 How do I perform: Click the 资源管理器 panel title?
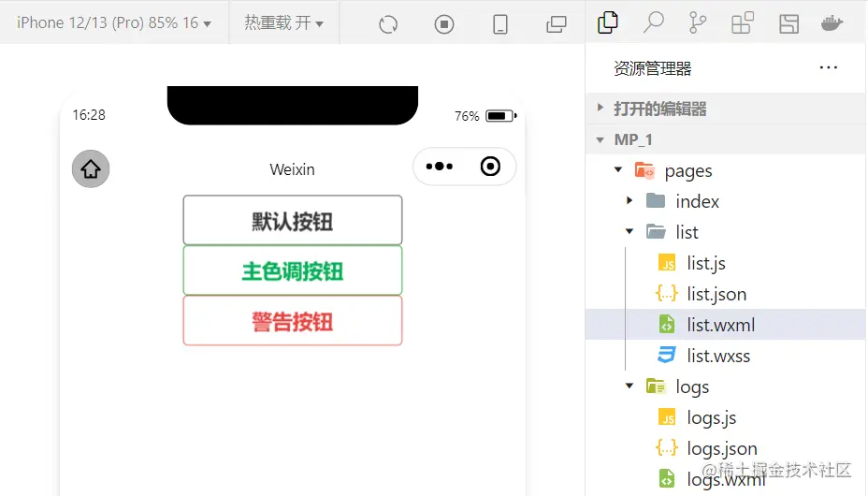pyautogui.click(x=653, y=68)
